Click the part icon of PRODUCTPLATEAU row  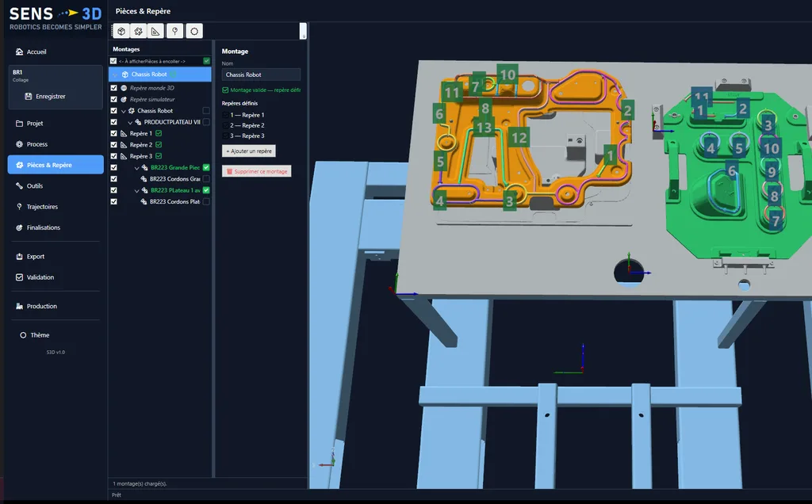coord(138,122)
